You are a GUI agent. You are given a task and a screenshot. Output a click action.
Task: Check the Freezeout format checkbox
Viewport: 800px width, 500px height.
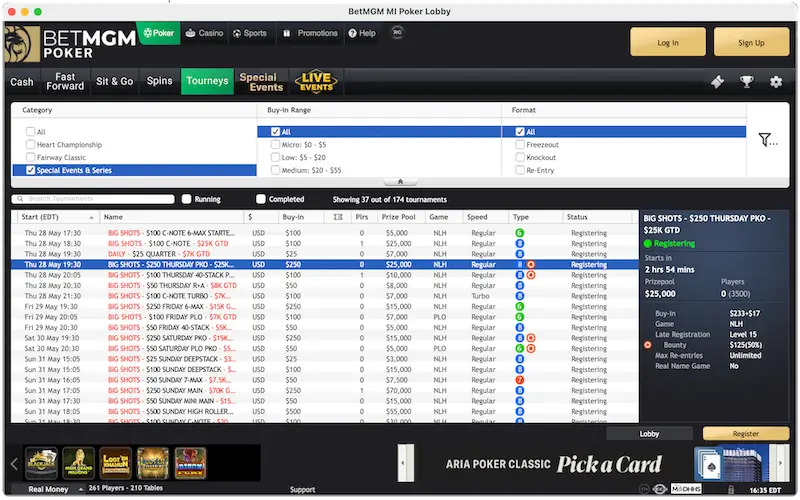520,144
